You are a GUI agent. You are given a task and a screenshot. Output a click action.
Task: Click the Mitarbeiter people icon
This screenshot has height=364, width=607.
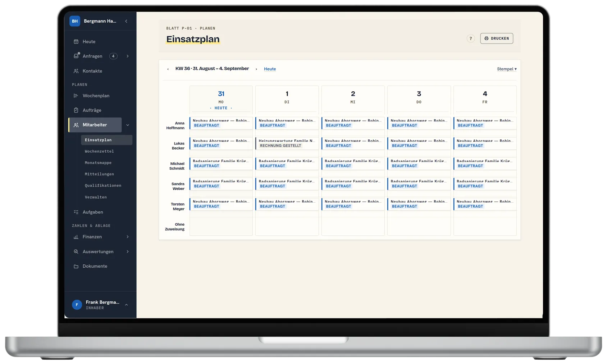[76, 125]
